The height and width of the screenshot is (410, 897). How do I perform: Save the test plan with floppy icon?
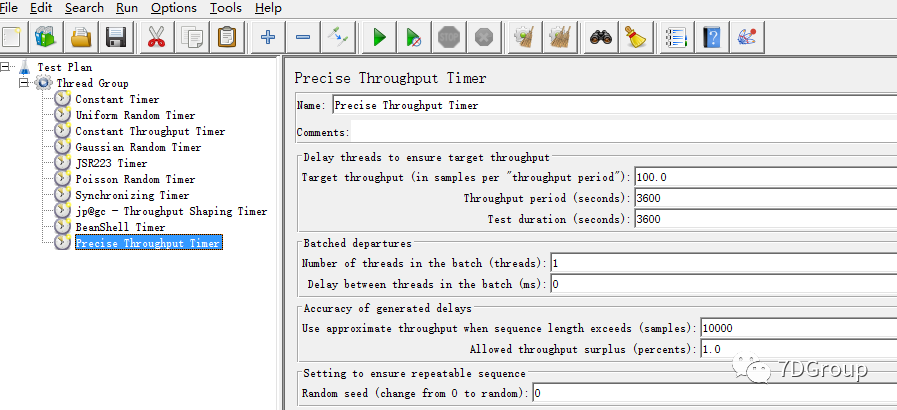pyautogui.click(x=116, y=38)
